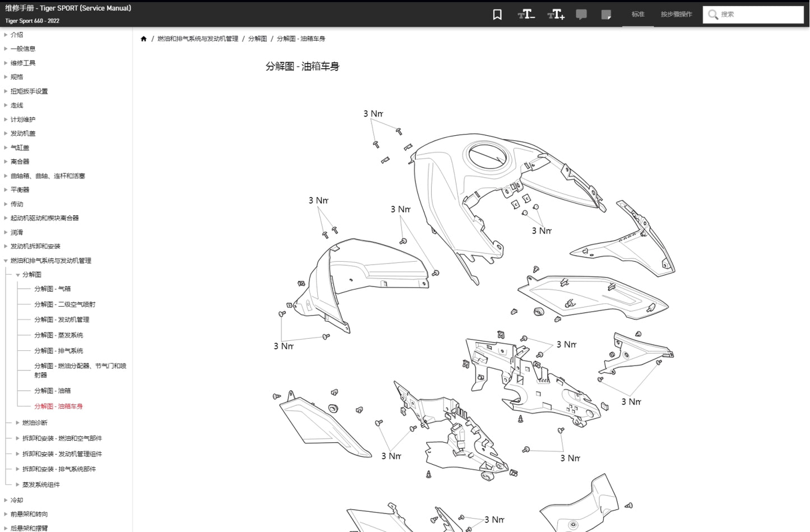Collapse the 燃油和排气系统与发动机管理 section
Viewport: 810px width, 532px height.
tap(5, 260)
